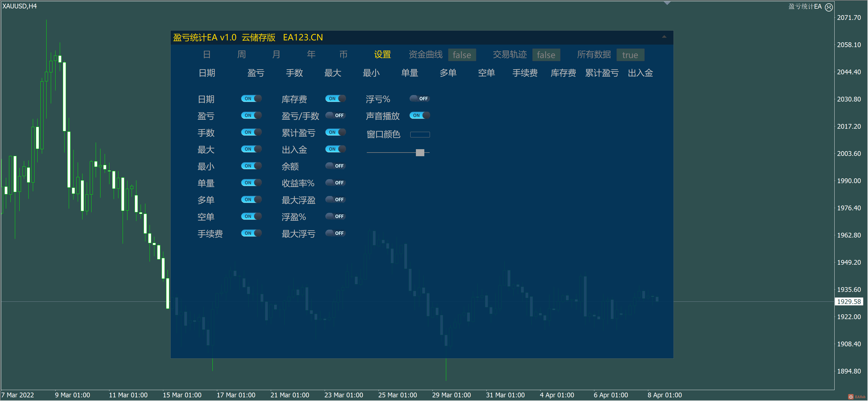Click the sad face EA status icon
868x401 pixels.
[x=829, y=7]
